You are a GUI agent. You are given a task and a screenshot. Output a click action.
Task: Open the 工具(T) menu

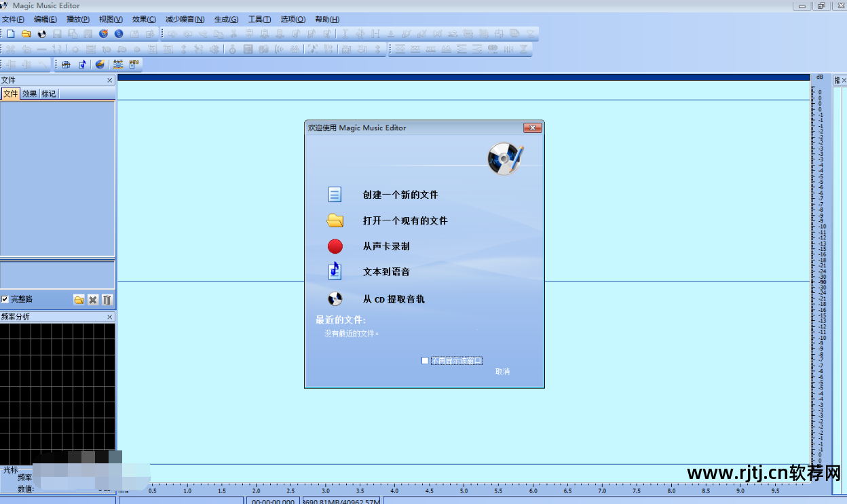tap(259, 19)
